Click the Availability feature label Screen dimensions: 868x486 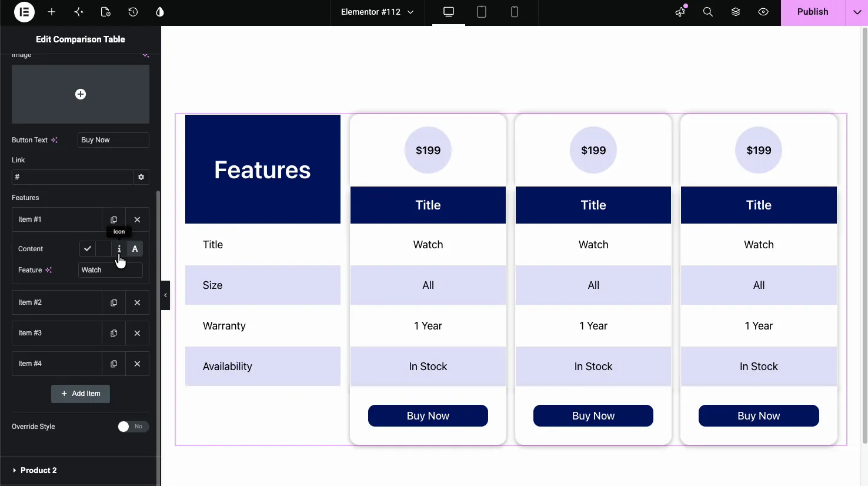point(228,367)
